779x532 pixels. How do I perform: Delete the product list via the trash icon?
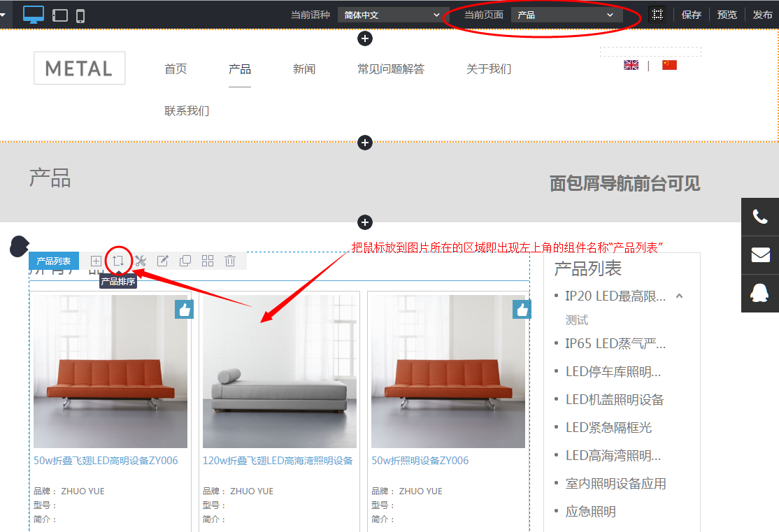229,261
